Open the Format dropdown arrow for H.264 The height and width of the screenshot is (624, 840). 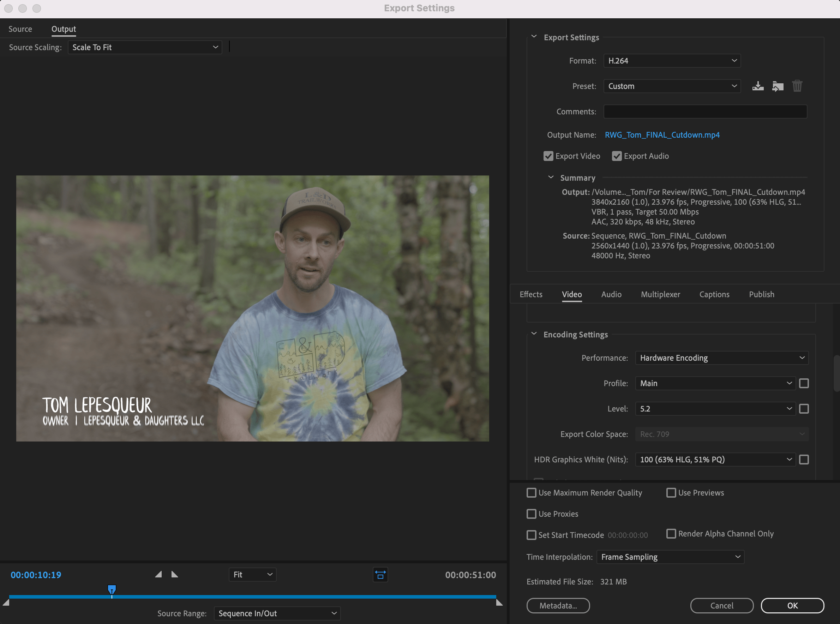[734, 60]
